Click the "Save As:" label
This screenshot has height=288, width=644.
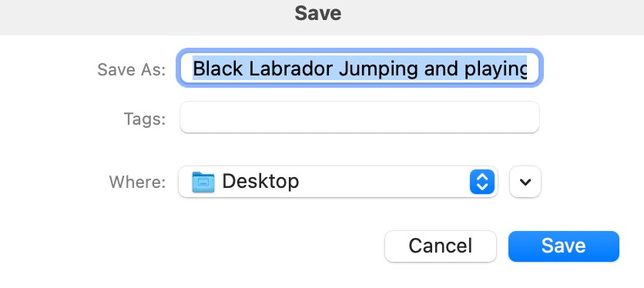132,70
